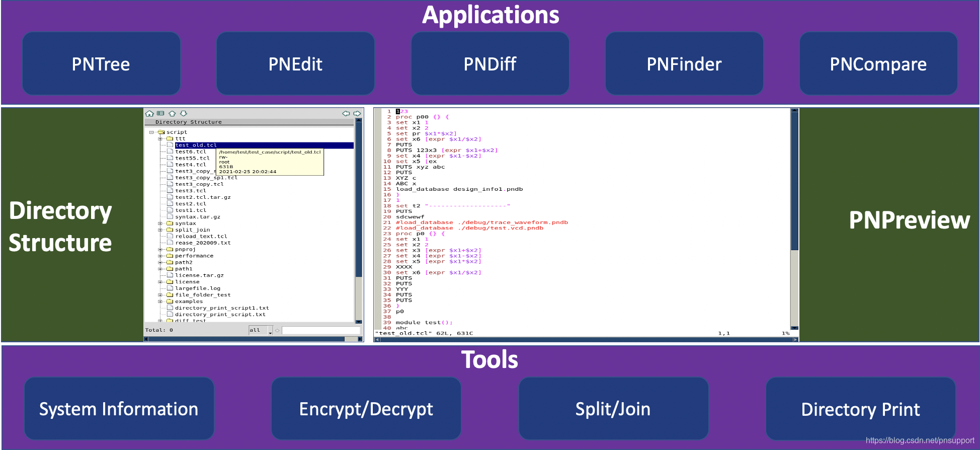Click the down arrow icon in directory toolbar
Viewport: 980px width, 450px height.
[184, 114]
